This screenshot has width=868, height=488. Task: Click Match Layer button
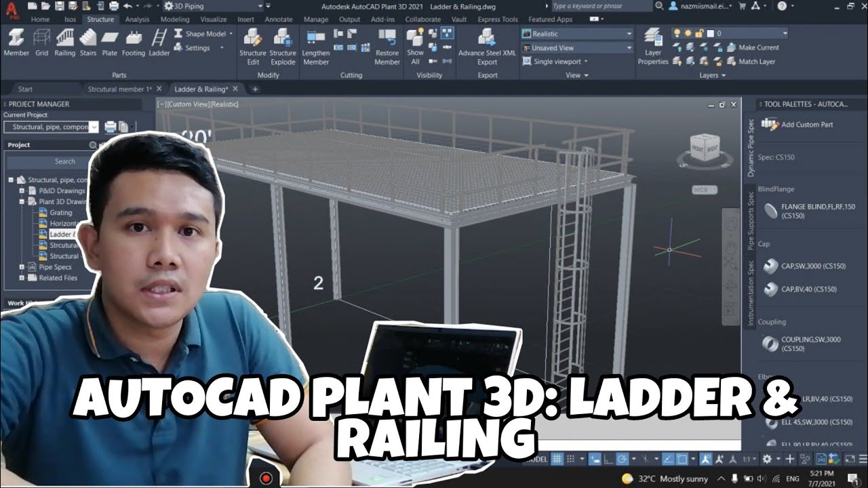[751, 62]
